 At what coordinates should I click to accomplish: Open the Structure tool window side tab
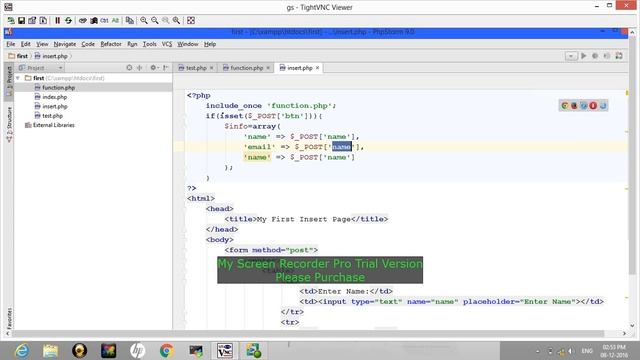tap(9, 124)
